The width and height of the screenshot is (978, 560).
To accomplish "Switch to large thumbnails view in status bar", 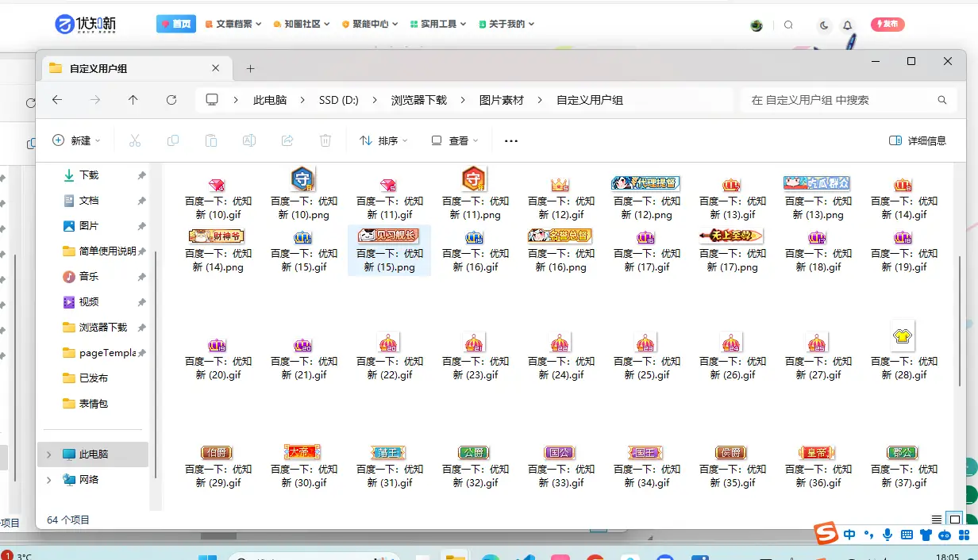I will point(955,520).
